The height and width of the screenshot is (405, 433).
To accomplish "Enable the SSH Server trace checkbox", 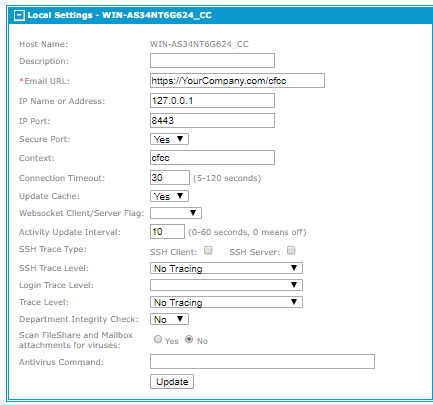I will [291, 250].
